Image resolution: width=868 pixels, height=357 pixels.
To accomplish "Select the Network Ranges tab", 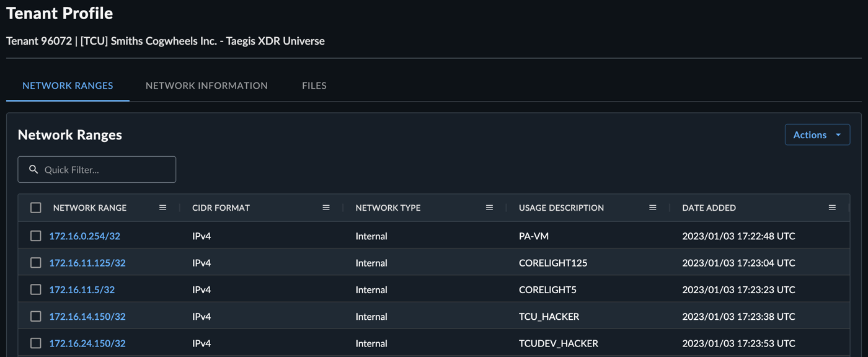I will (68, 86).
